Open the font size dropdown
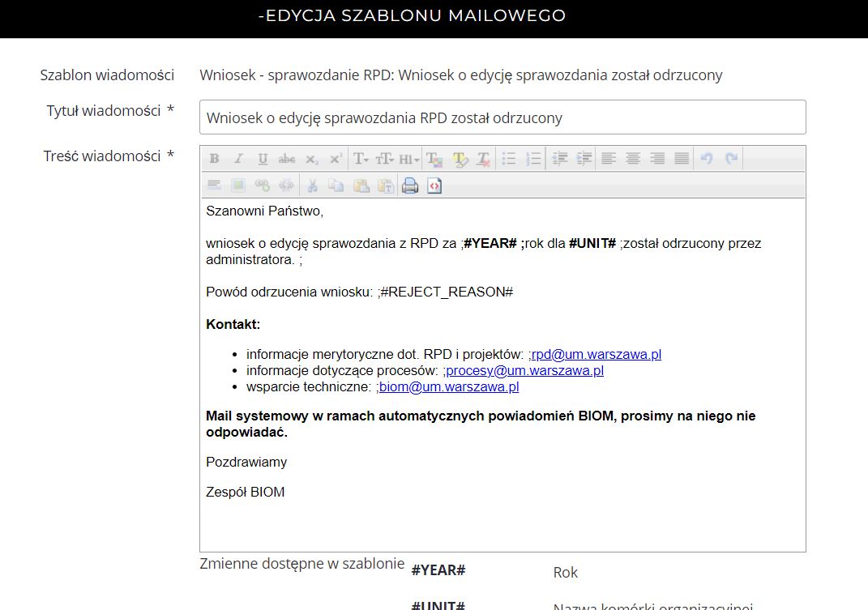Viewport: 868px width, 610px height. coord(385,159)
